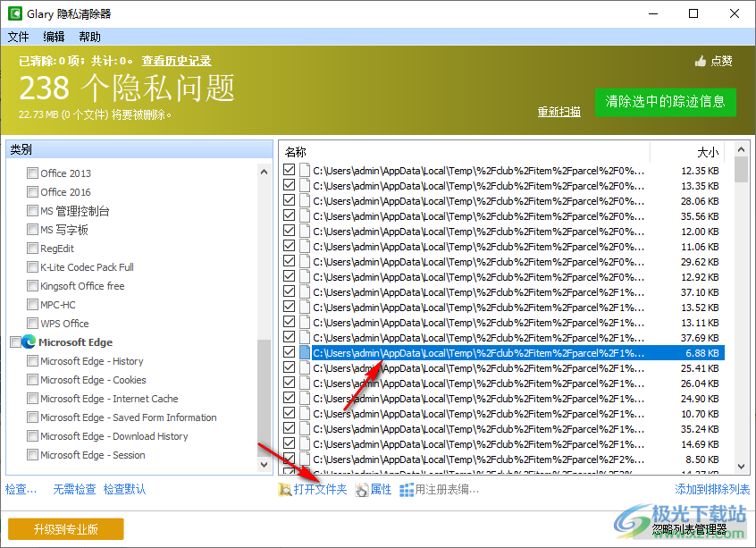Enable the RegEdit checkbox

[x=32, y=248]
